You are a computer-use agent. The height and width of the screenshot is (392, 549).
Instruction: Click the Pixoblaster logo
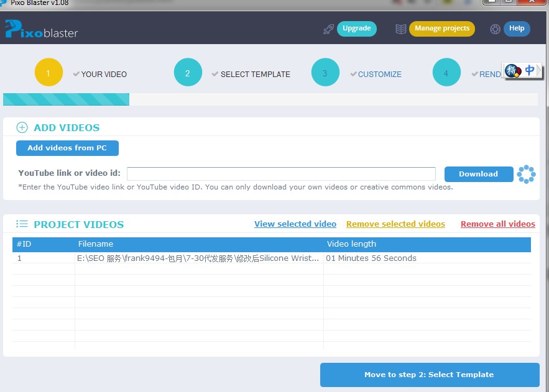coord(41,29)
